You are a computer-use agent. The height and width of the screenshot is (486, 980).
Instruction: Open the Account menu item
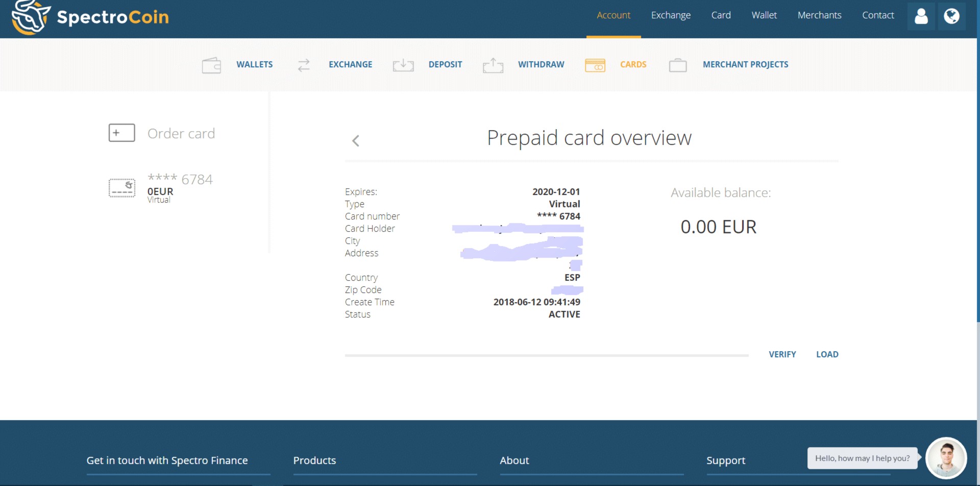[x=613, y=15]
